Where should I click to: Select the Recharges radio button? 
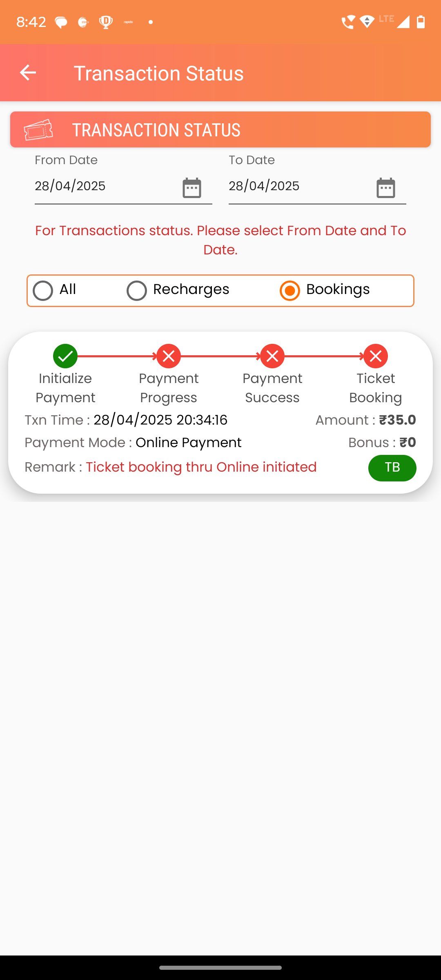point(137,291)
